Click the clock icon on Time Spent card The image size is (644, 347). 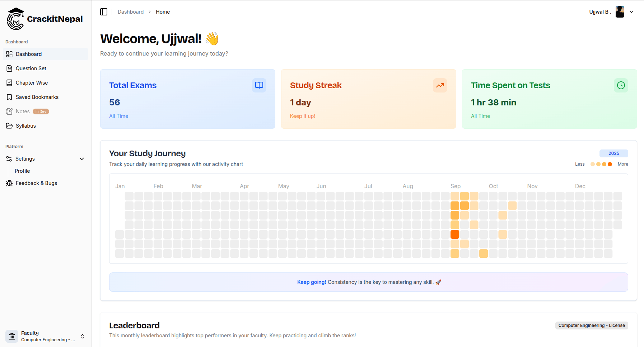(x=621, y=85)
